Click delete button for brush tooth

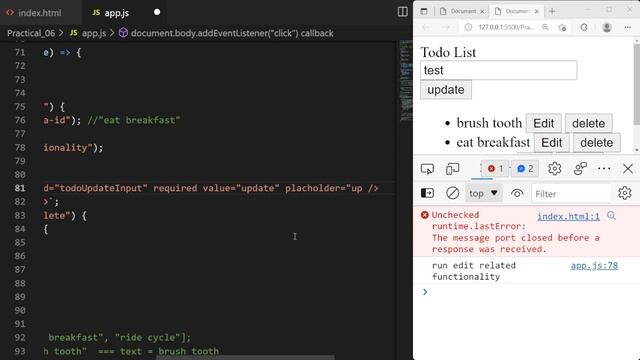pyautogui.click(x=588, y=123)
